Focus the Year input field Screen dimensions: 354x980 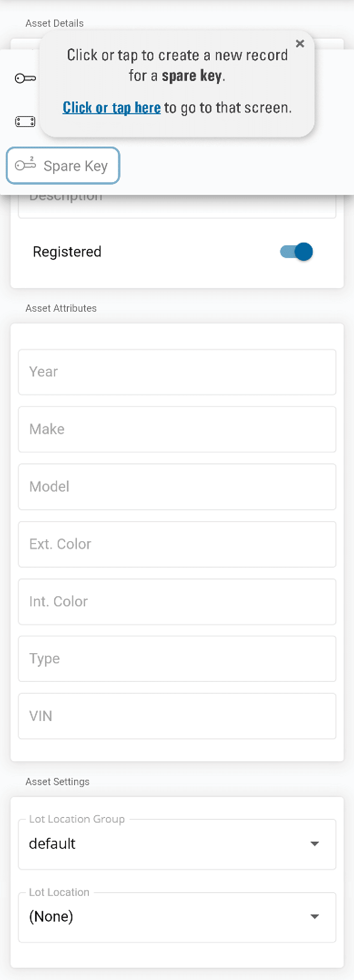177,372
